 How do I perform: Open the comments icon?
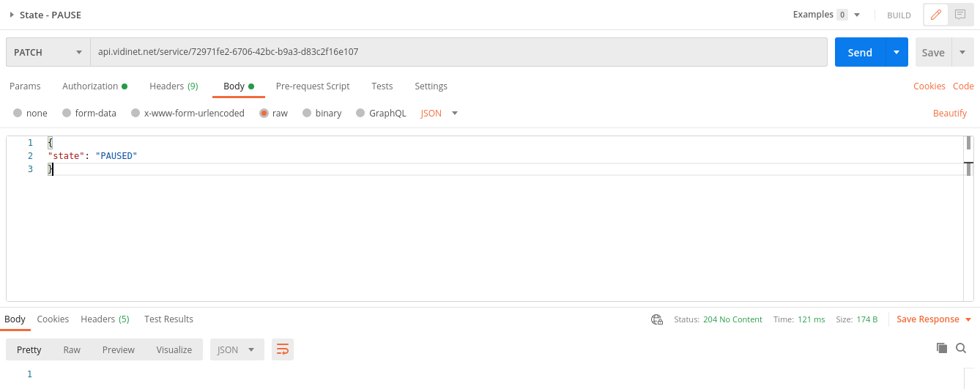pyautogui.click(x=960, y=15)
